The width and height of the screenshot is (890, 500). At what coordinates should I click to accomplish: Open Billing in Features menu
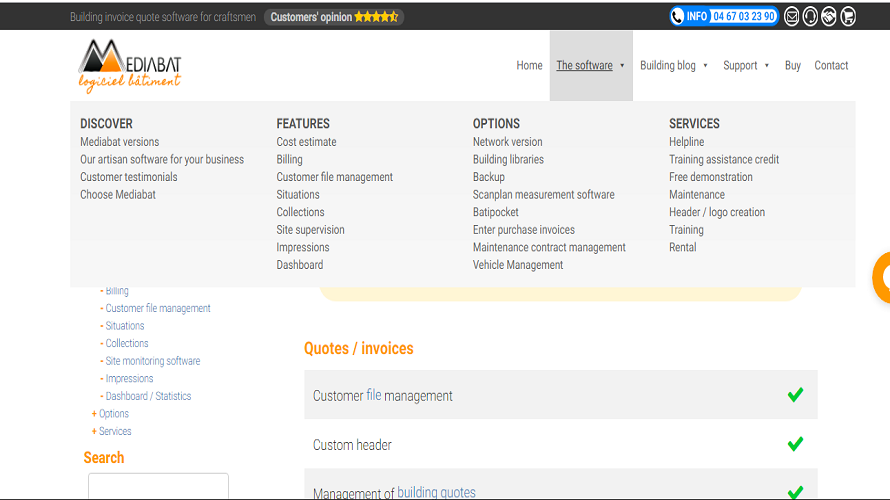point(289,159)
